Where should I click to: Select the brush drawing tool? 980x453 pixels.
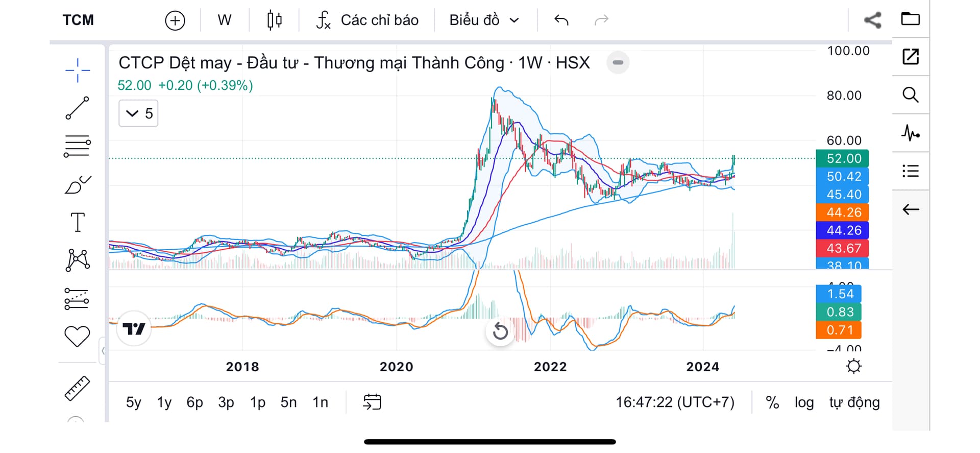coord(78,184)
